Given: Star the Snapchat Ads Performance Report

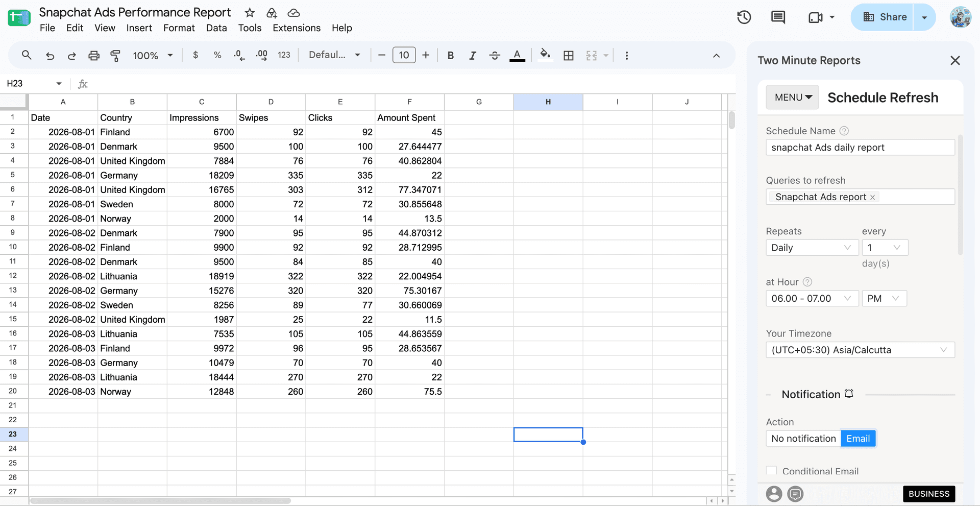Looking at the screenshot, I should 250,13.
